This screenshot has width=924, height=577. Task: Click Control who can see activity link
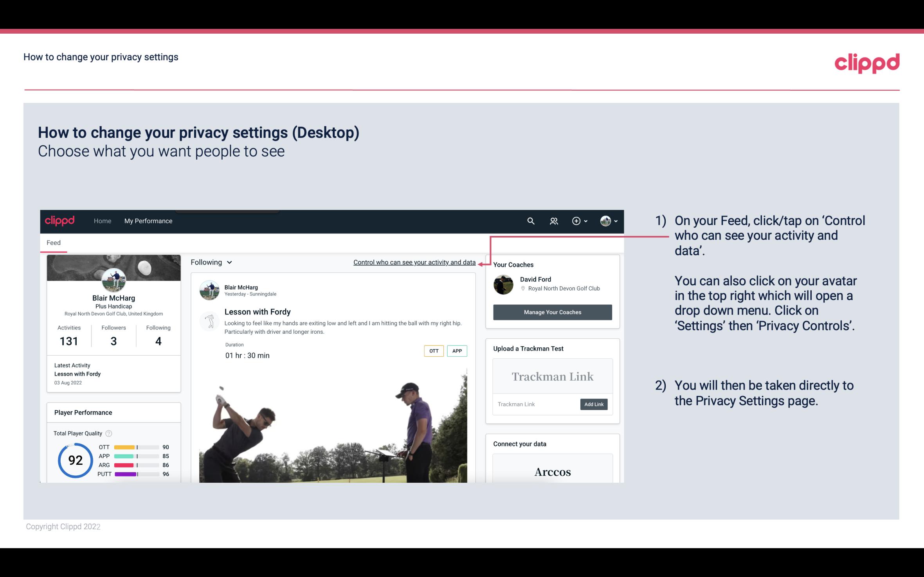click(414, 262)
